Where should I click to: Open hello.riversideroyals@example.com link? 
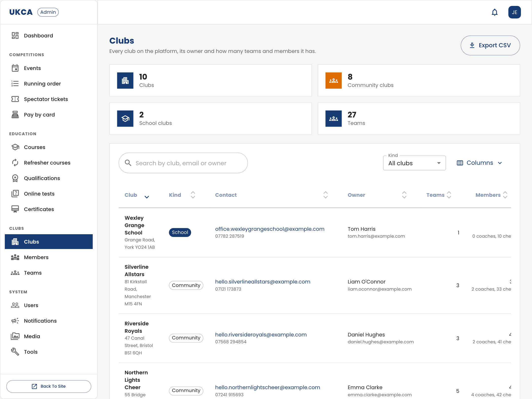click(261, 334)
